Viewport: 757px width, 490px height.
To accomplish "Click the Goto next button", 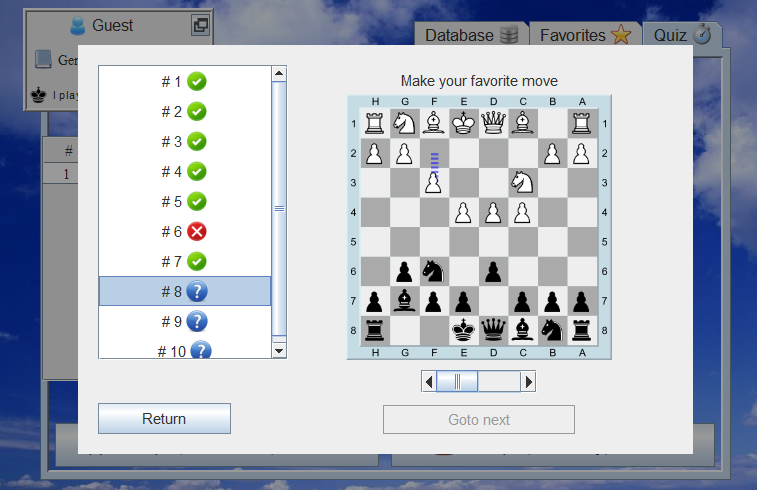I will (x=479, y=420).
